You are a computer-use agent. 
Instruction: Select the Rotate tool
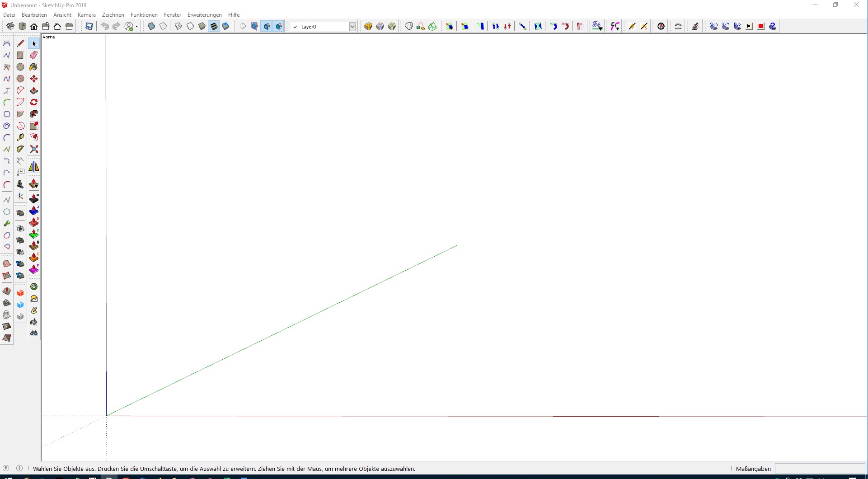[x=34, y=102]
